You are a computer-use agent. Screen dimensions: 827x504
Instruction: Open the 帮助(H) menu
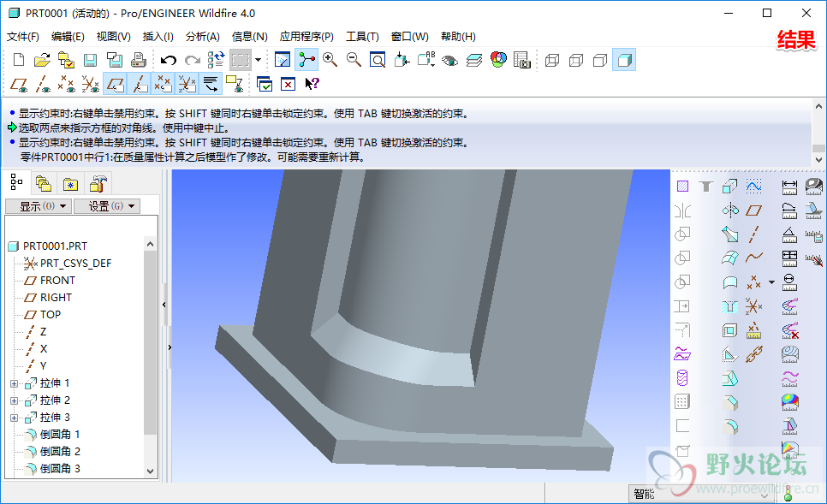point(458,37)
